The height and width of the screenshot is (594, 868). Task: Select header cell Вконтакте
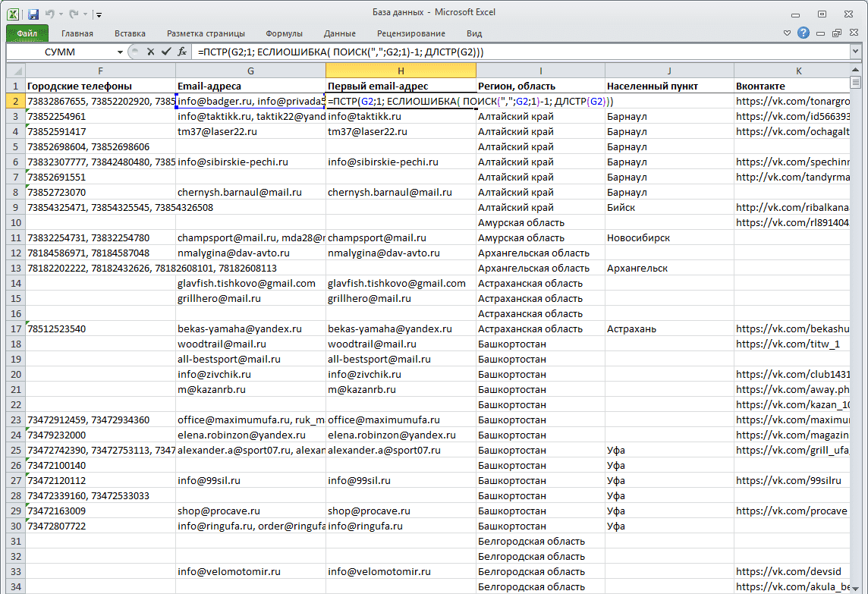click(x=792, y=86)
